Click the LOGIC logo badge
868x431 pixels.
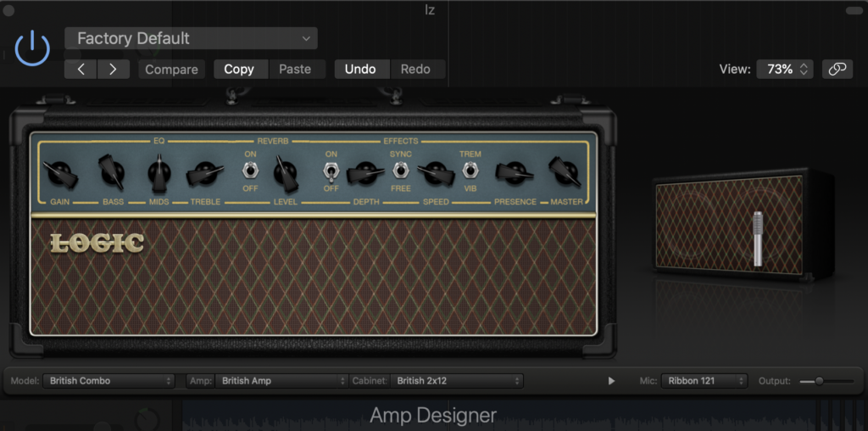coord(97,243)
